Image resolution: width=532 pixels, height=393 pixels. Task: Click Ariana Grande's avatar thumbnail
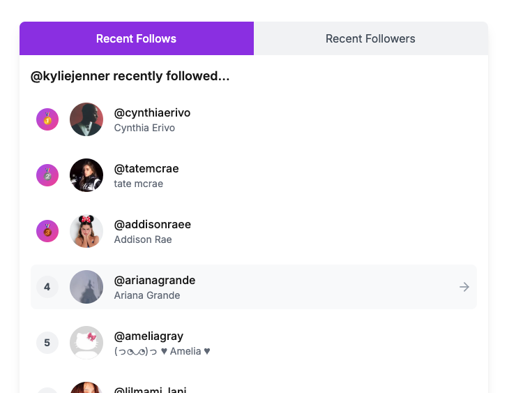(86, 287)
